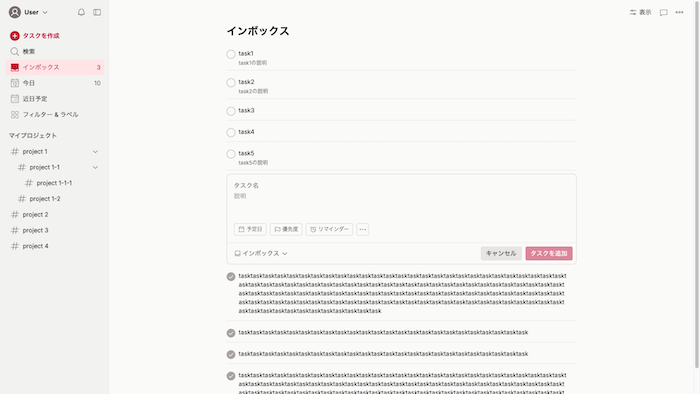Viewport: 700px width, 394px height.
Task: Click 'task5の説明' description text
Action: [x=253, y=163]
